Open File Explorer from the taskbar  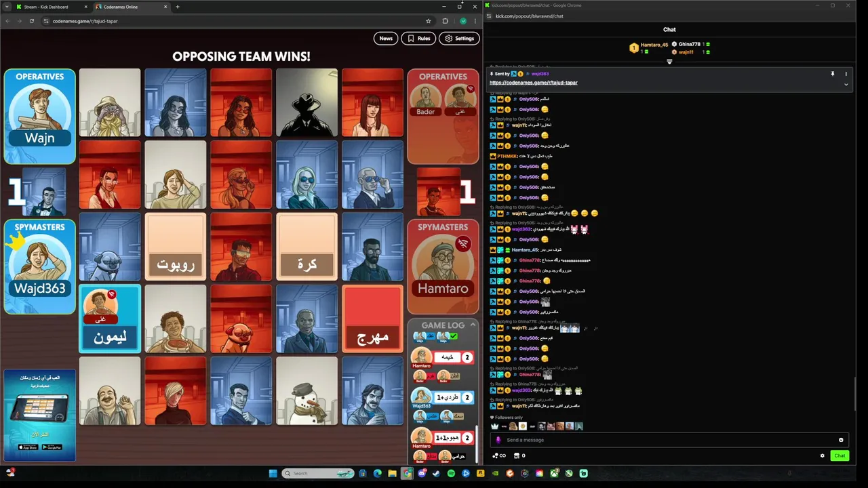point(392,473)
